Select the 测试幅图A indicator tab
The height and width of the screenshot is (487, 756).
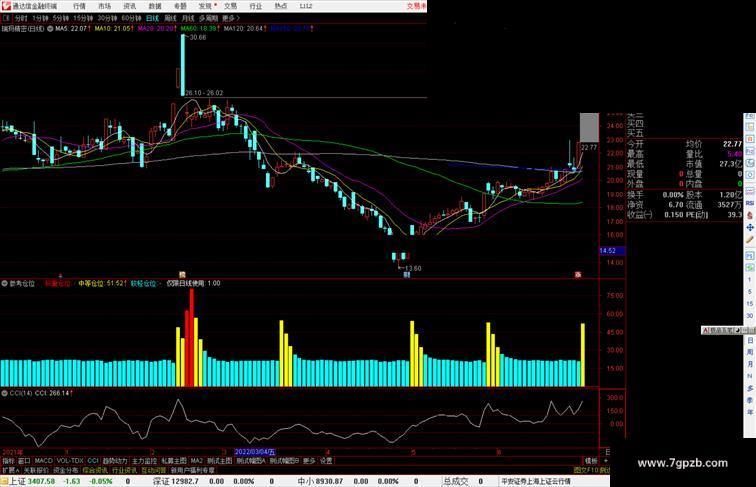pos(251,461)
